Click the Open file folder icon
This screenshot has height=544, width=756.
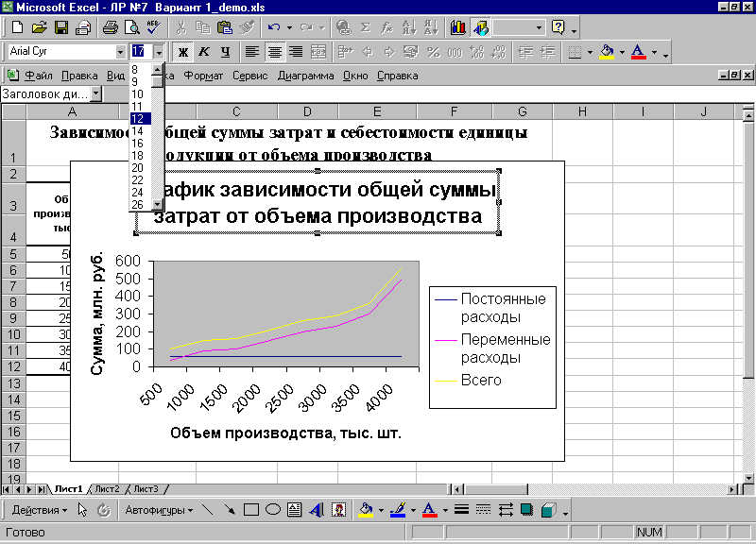click(x=40, y=27)
